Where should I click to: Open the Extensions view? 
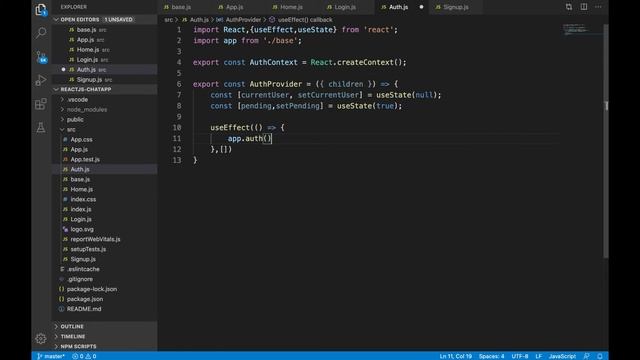coord(41,104)
